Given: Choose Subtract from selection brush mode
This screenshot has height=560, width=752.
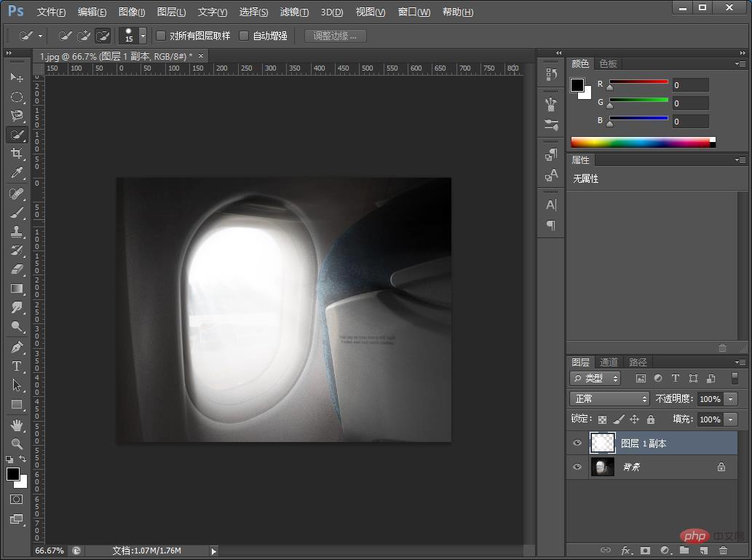Looking at the screenshot, I should 103,36.
